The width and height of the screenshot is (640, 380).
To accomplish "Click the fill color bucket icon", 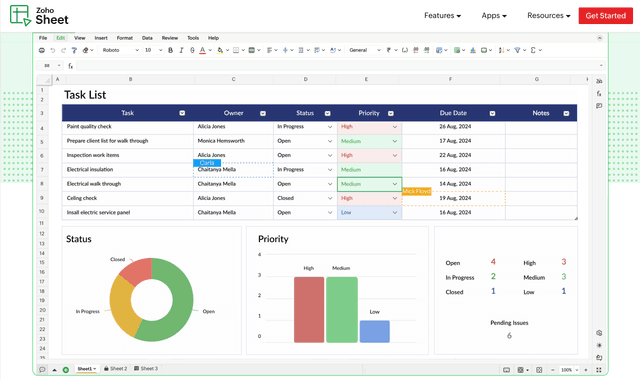I will 220,50.
